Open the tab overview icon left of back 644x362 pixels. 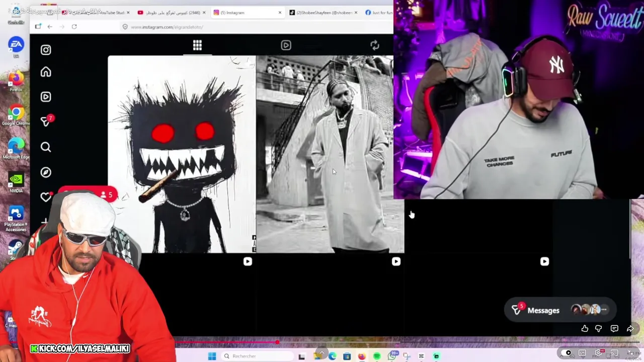[x=38, y=27]
